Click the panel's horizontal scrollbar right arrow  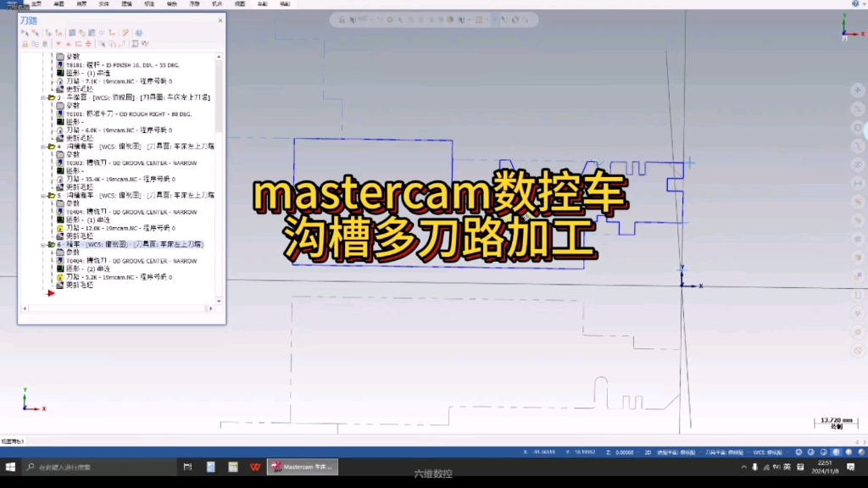210,308
